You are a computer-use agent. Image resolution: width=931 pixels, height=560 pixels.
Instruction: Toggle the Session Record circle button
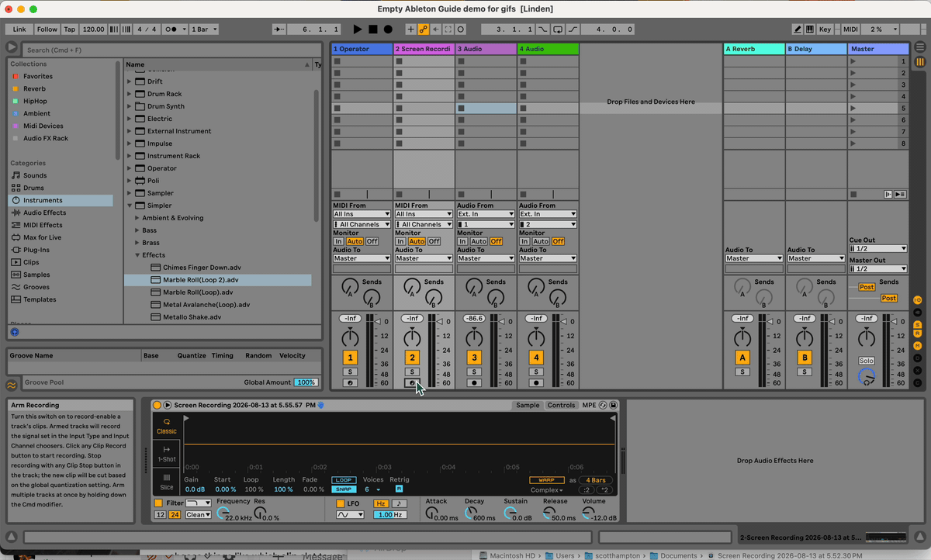(x=461, y=29)
